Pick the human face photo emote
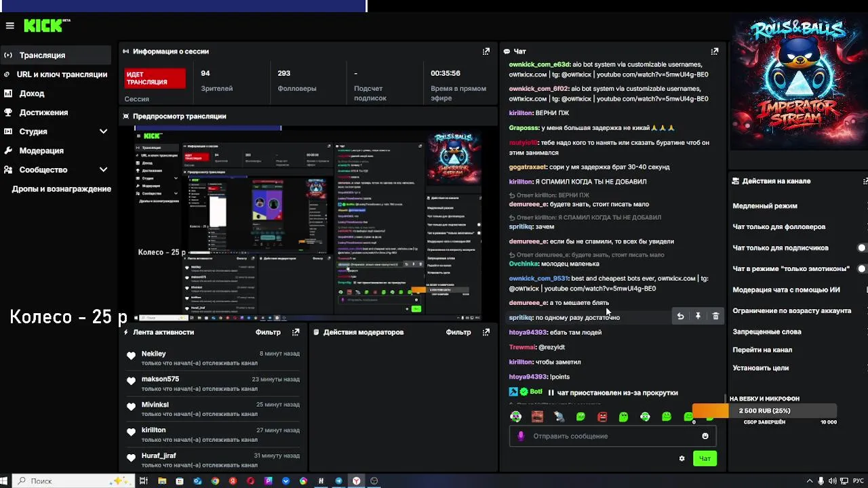 click(x=538, y=417)
